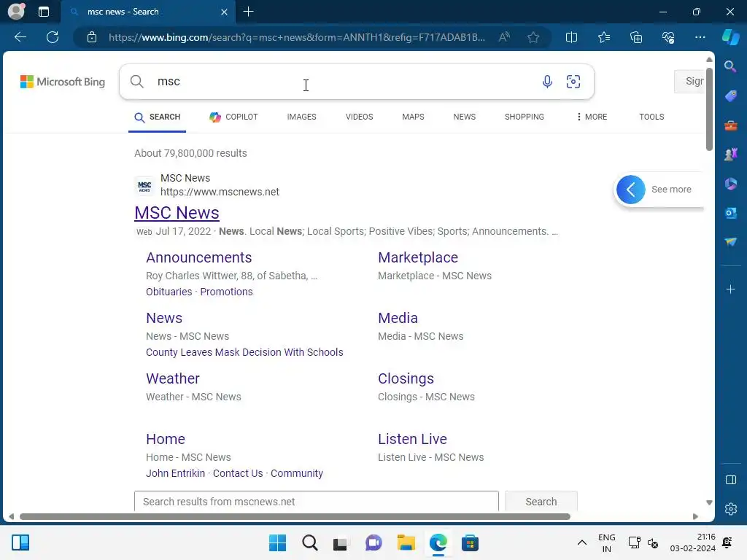Click the horizontal page scrollbar thumb
747x560 pixels.
[295, 517]
